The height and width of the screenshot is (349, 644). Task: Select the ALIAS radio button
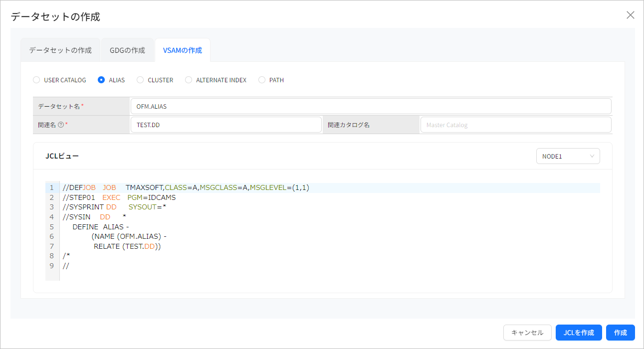[x=102, y=80]
